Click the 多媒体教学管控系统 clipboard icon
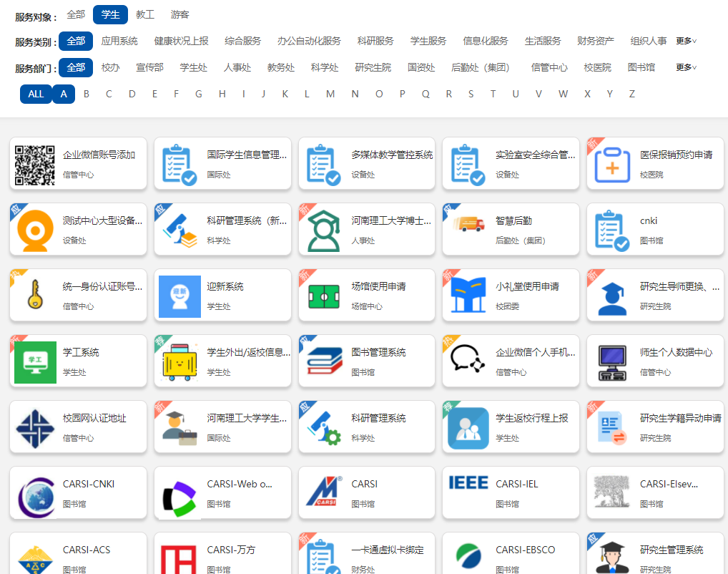This screenshot has width=728, height=574. tap(324, 165)
